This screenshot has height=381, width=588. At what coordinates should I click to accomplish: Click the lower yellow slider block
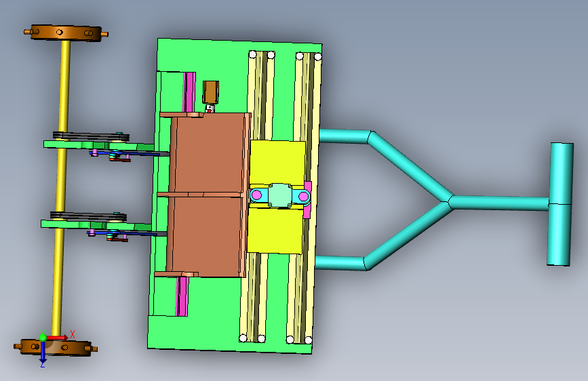click(275, 230)
